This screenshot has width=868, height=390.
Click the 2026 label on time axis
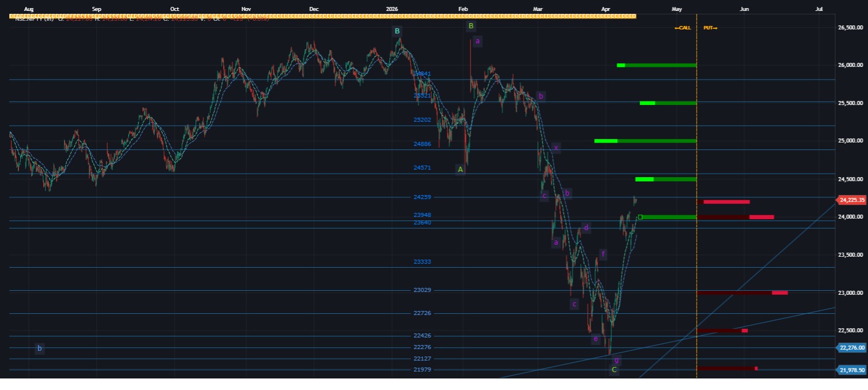pyautogui.click(x=392, y=9)
